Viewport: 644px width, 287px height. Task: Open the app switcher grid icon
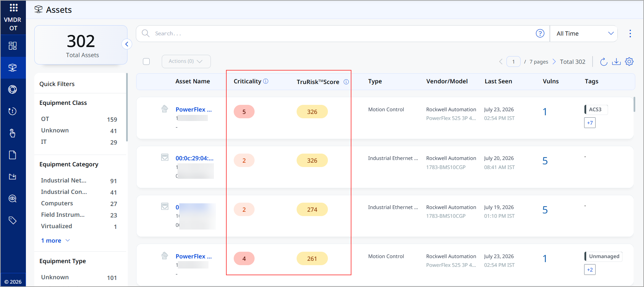click(13, 7)
